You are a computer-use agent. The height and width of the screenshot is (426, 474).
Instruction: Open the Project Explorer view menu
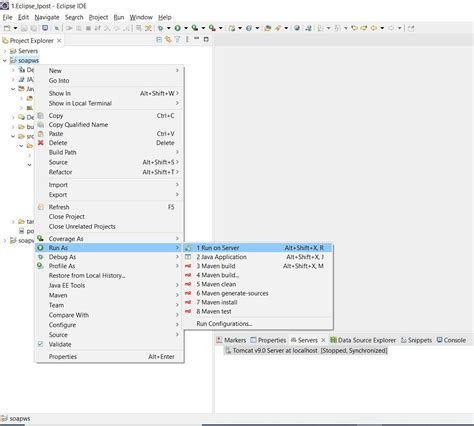point(187,40)
